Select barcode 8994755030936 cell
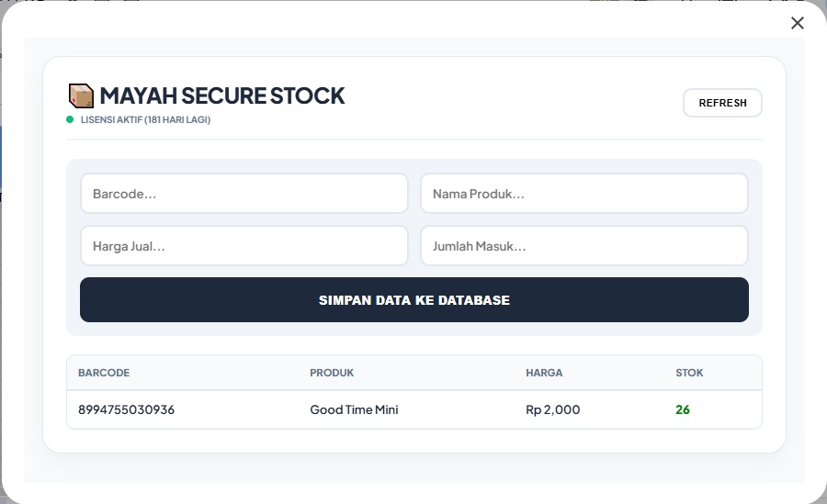This screenshot has width=827, height=504. [x=127, y=409]
